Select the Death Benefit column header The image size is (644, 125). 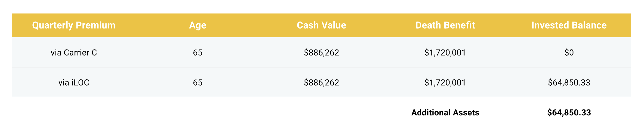445,25
